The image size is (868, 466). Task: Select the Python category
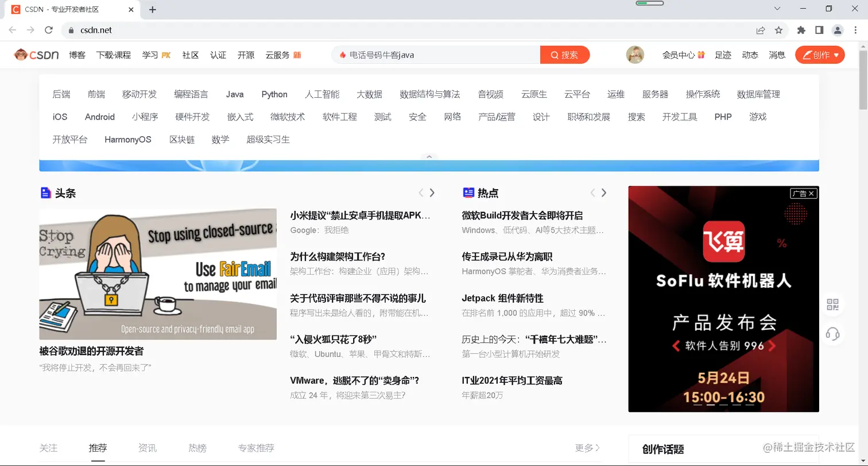274,94
